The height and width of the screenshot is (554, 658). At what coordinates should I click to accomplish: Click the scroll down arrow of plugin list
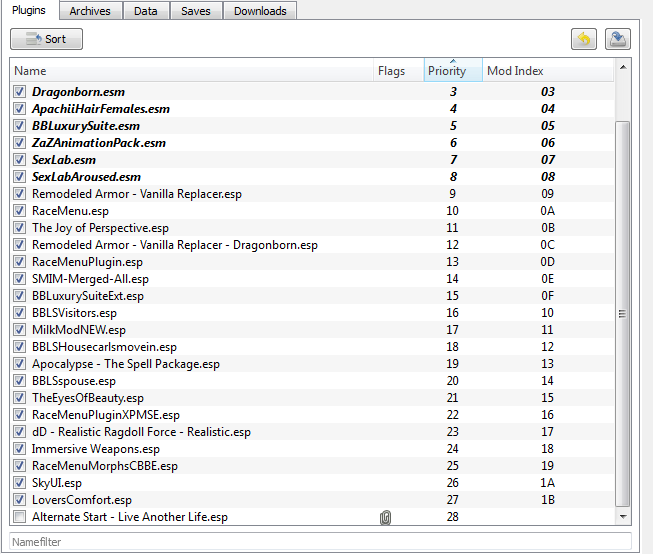[x=623, y=517]
